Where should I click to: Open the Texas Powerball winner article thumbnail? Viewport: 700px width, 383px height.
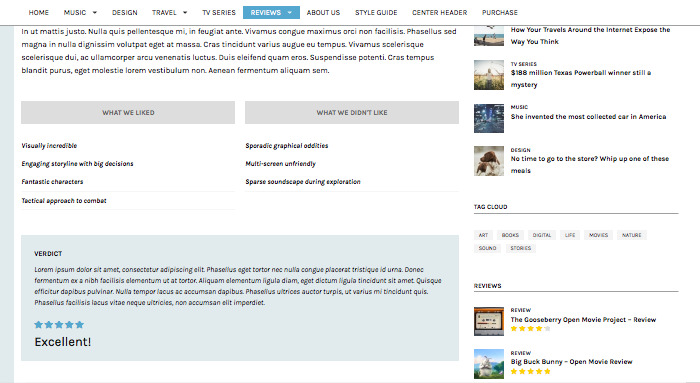tap(489, 75)
